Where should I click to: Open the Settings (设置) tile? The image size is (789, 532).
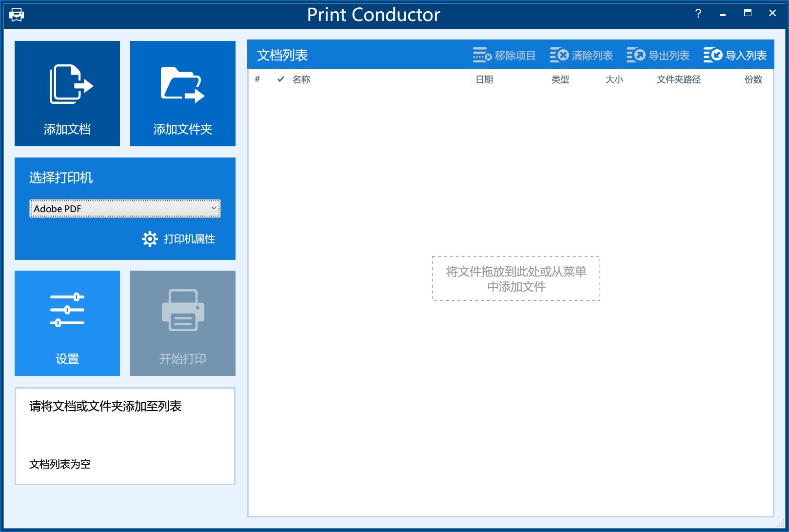[x=67, y=323]
